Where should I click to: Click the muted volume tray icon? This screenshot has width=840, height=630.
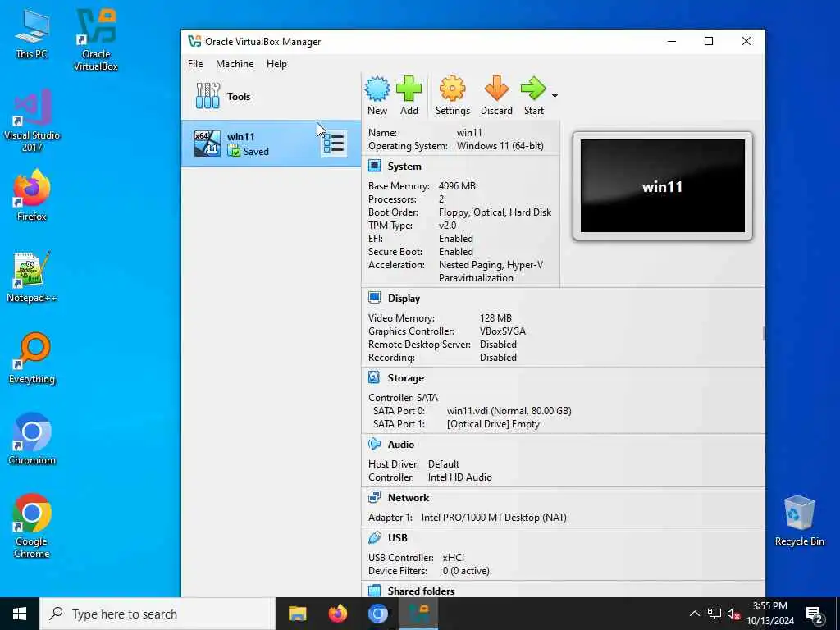click(x=733, y=614)
